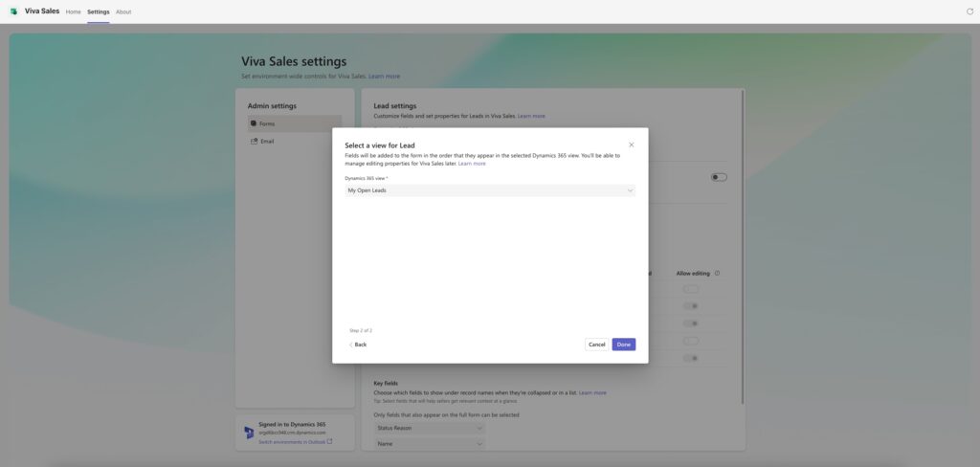This screenshot has height=467, width=980.
Task: Click the refresh icon in top-right corner
Action: pyautogui.click(x=970, y=11)
